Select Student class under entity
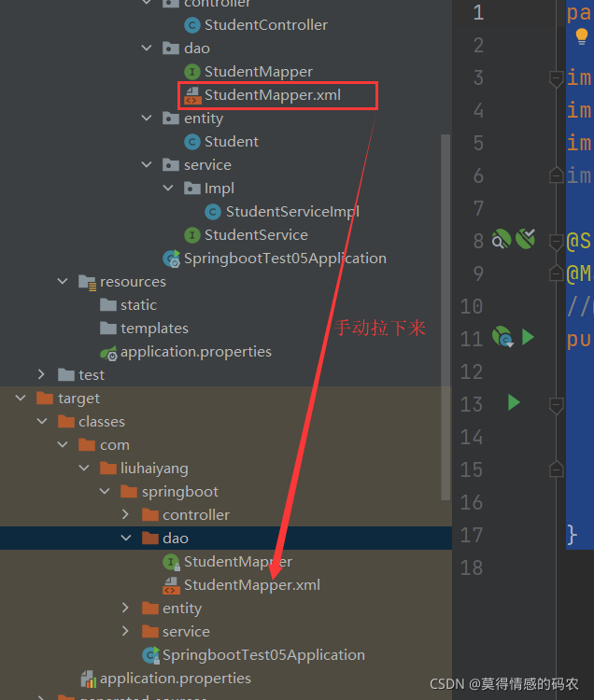This screenshot has height=700, width=594. pyautogui.click(x=232, y=142)
